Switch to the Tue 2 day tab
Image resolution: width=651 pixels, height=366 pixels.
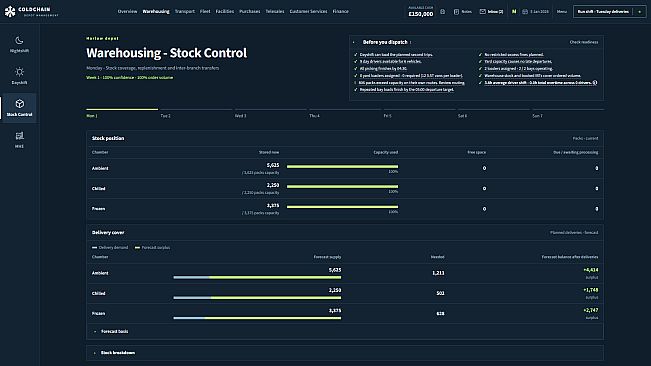point(196,113)
